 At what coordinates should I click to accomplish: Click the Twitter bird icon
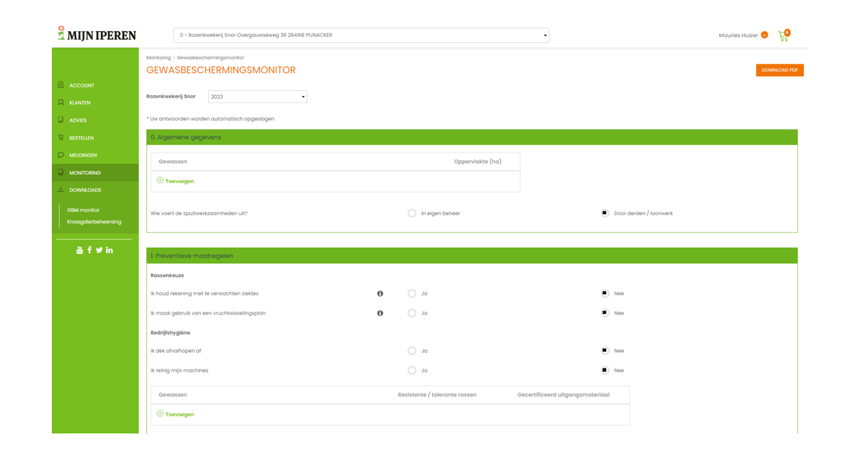point(99,250)
